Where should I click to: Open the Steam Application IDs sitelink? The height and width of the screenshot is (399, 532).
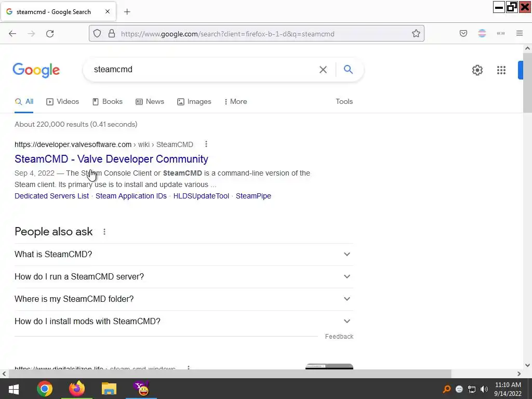pyautogui.click(x=131, y=196)
